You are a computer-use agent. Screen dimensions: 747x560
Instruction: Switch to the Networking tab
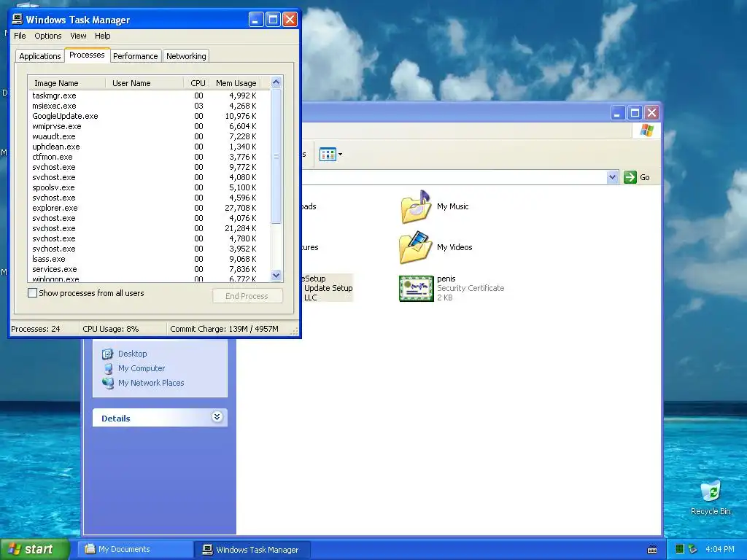(x=186, y=56)
